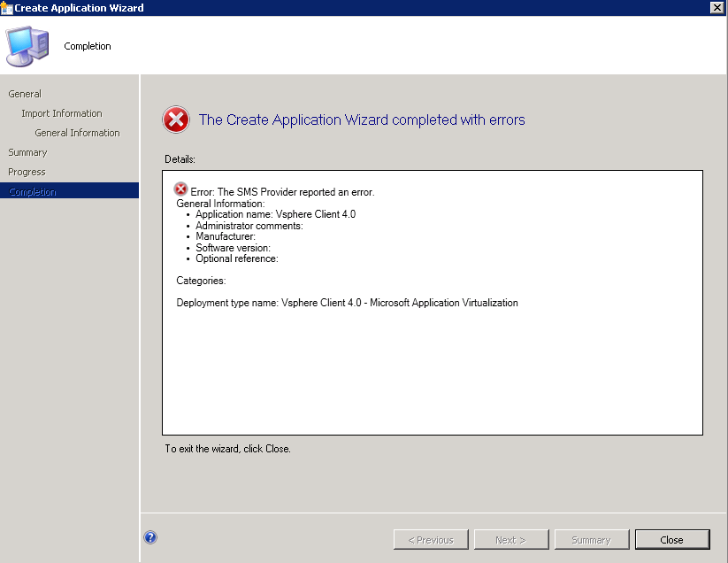Close the wizard window with the X button
The width and height of the screenshot is (728, 563).
pos(717,7)
